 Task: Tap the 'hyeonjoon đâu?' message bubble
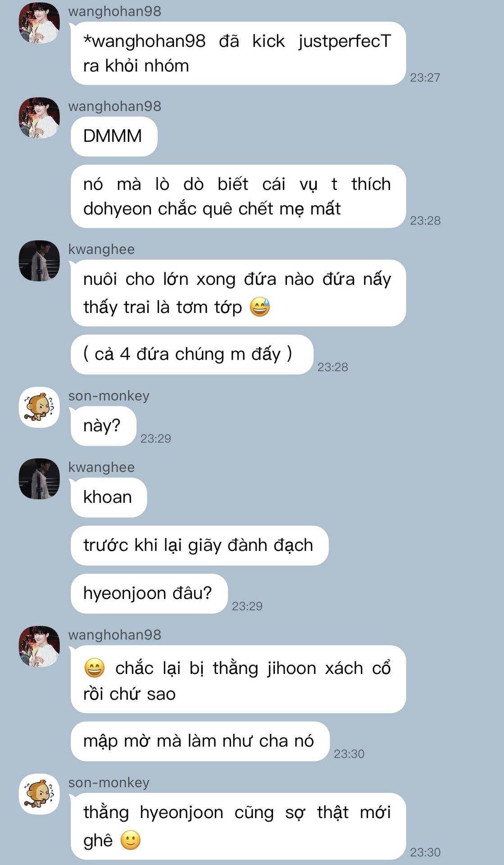coord(149,593)
